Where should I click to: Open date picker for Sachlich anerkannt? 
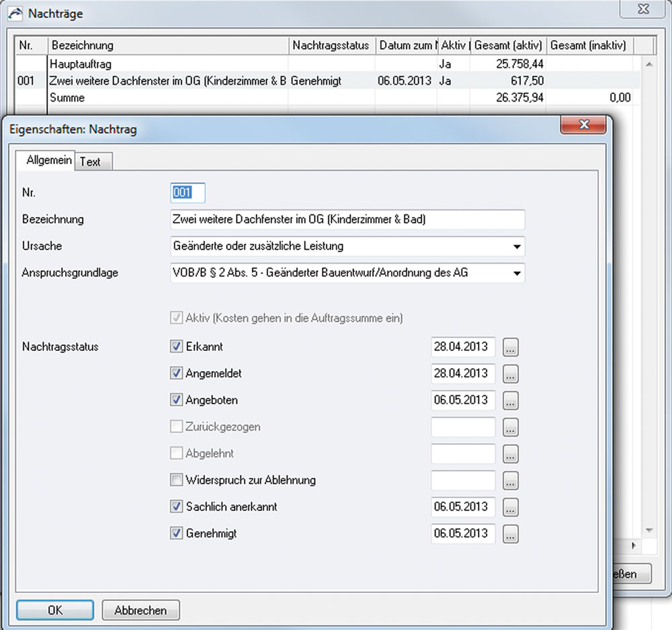(511, 508)
